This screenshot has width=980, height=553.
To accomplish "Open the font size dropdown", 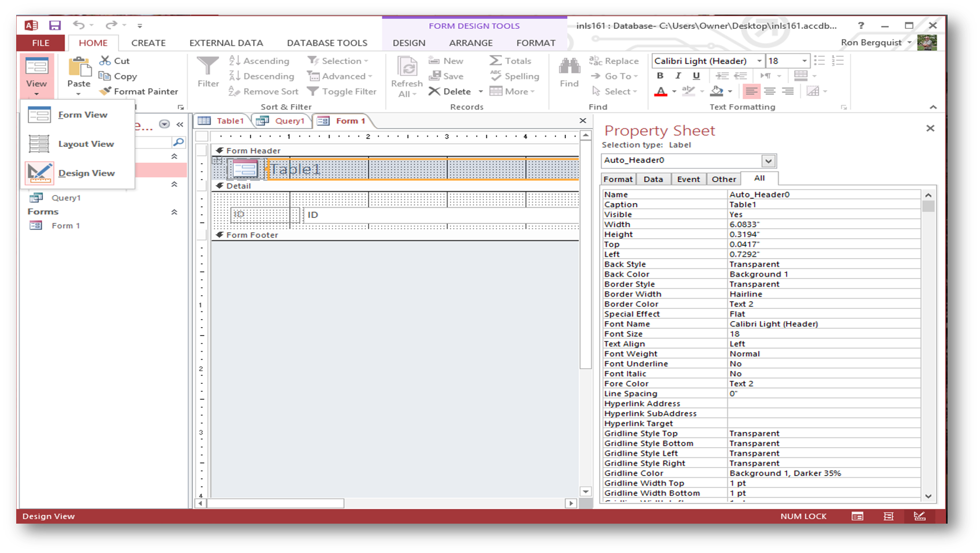I will [x=804, y=61].
